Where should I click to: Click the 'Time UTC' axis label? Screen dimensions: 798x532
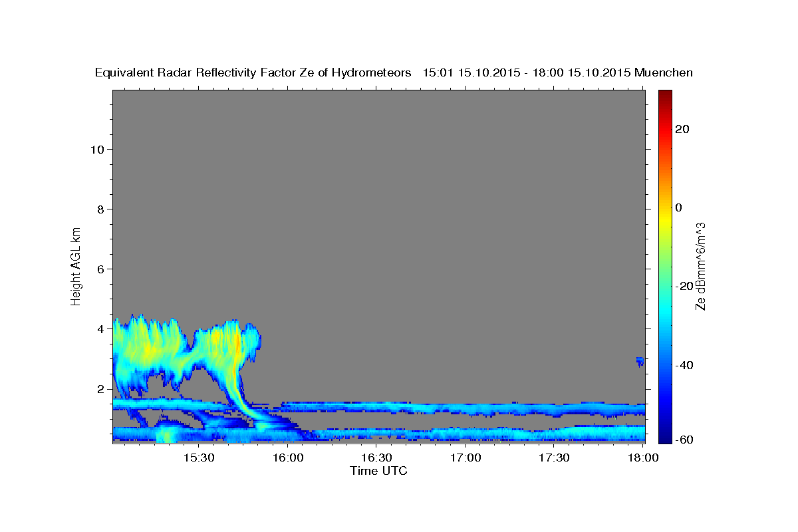tap(378, 471)
